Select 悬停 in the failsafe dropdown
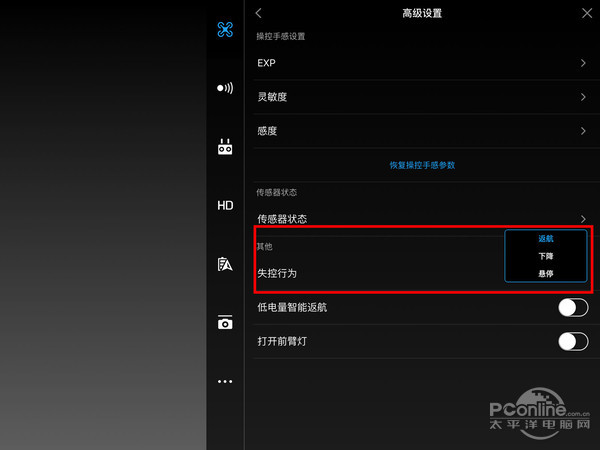Screen dimensions: 600x450 click(545, 273)
